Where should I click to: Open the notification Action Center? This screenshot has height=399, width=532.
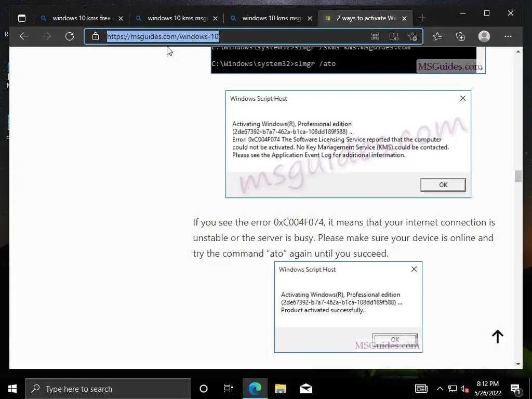[515, 389]
